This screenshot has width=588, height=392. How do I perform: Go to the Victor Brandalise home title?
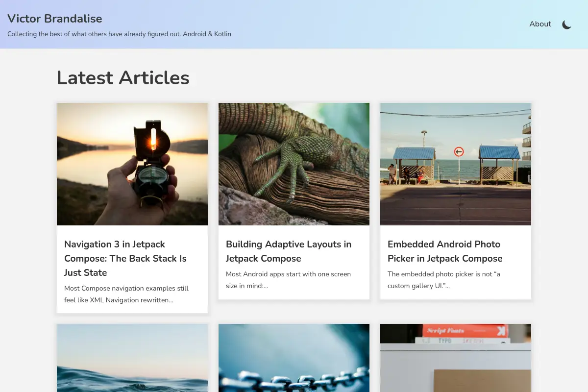55,19
